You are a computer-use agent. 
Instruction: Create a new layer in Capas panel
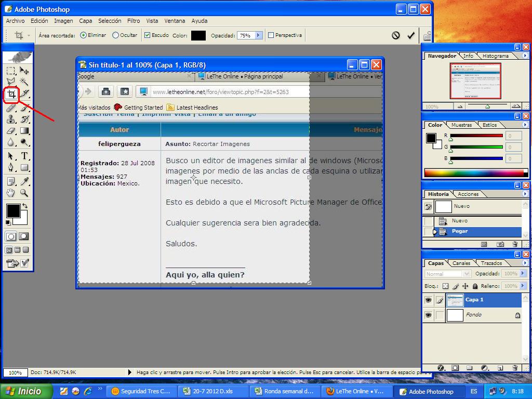point(500,367)
